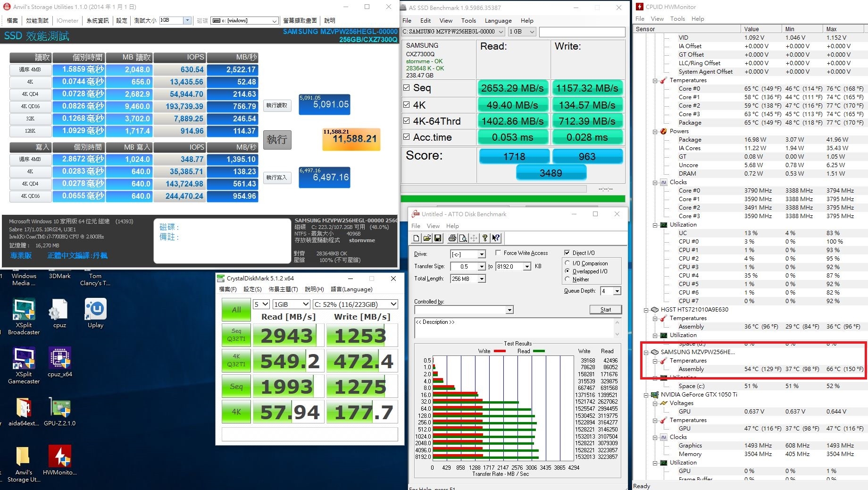868x490 pixels.
Task: Click GPU icon beside NVIDIA GeForce GTX 1050 Ti
Action: [x=654, y=395]
